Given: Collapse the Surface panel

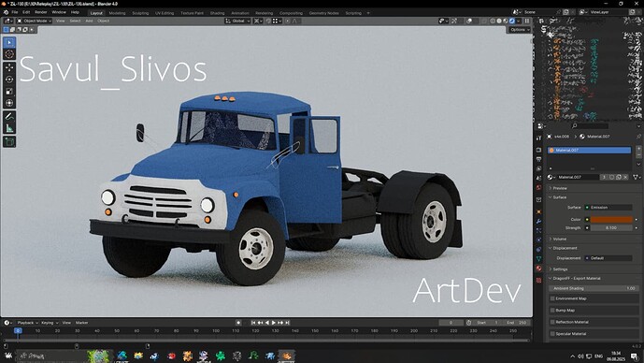Looking at the screenshot, I should point(559,197).
